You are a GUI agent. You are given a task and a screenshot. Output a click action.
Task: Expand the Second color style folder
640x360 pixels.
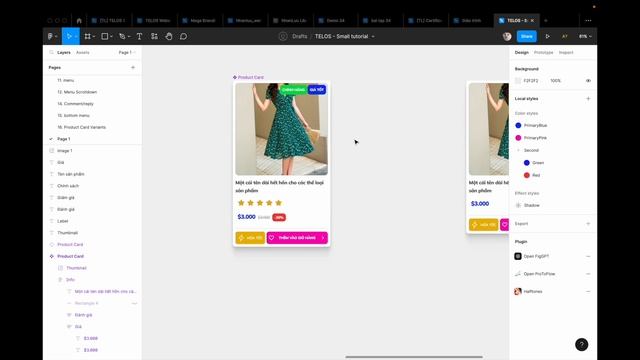[518, 150]
